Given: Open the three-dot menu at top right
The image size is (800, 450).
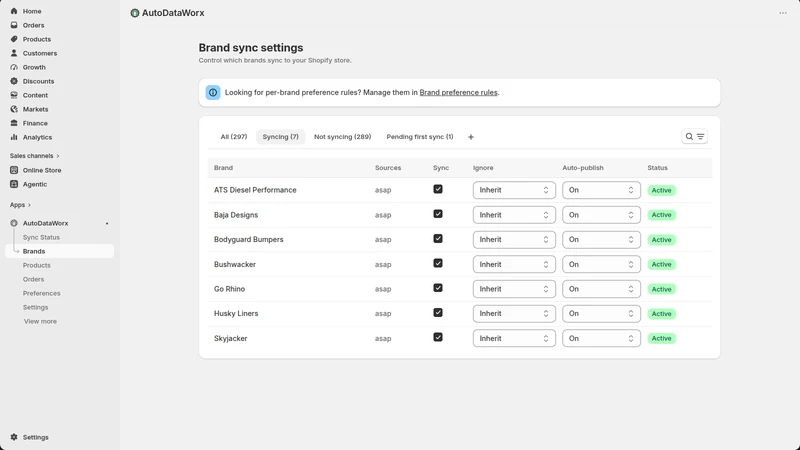Looking at the screenshot, I should click(783, 13).
